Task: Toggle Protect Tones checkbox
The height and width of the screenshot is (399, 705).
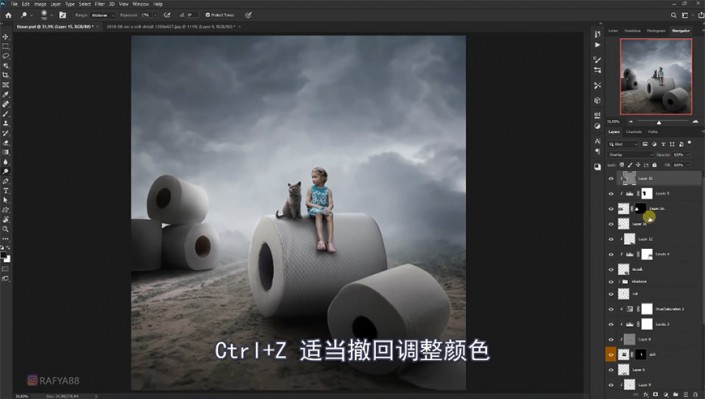Action: (208, 15)
